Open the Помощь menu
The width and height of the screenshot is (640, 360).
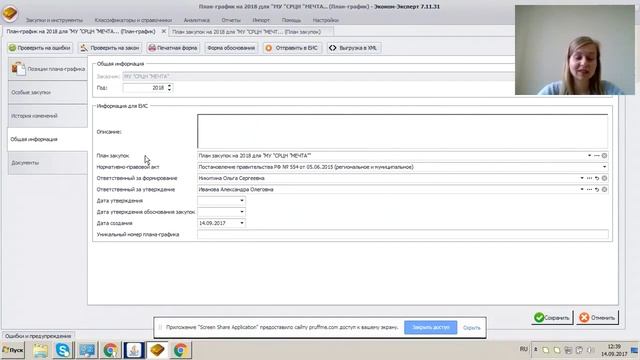pos(291,20)
